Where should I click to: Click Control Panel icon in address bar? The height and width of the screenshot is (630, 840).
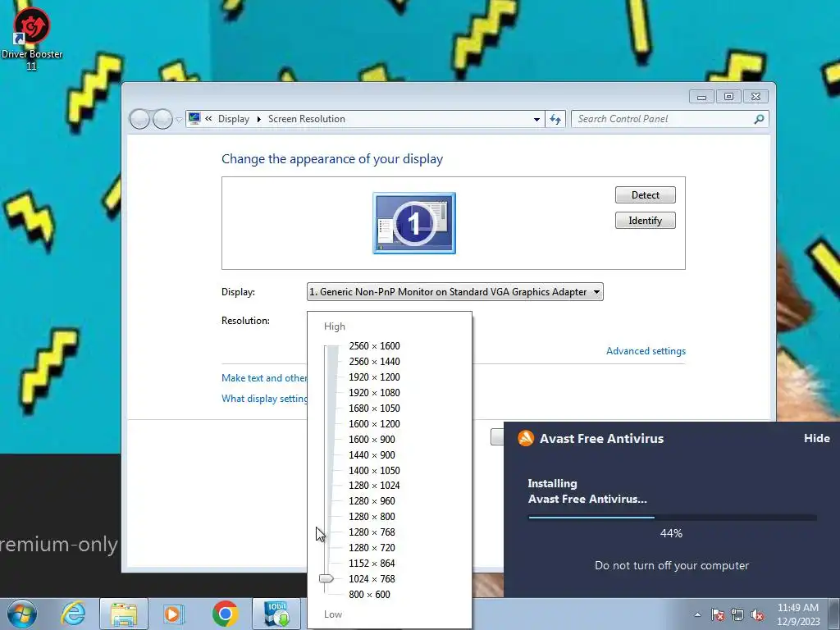[194, 118]
